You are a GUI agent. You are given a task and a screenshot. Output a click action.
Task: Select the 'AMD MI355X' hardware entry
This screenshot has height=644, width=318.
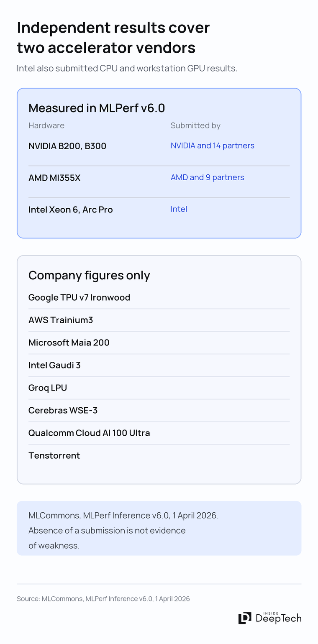[x=54, y=178]
